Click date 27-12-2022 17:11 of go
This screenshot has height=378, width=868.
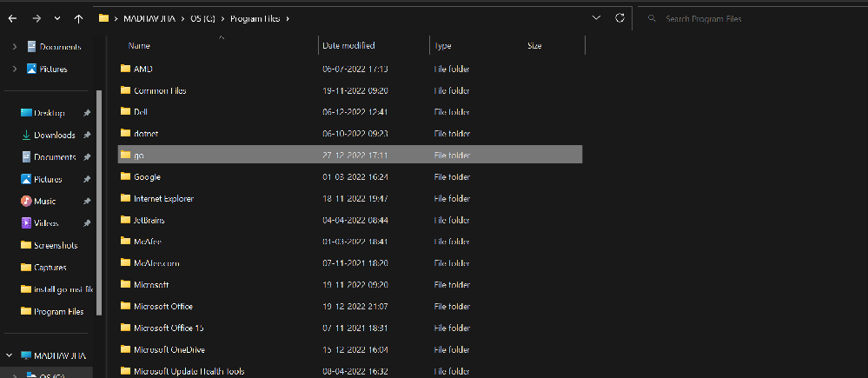point(355,156)
